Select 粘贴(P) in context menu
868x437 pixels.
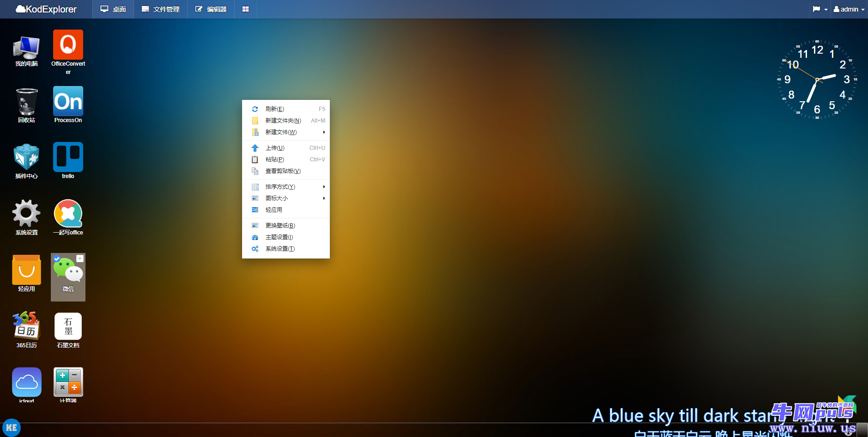(286, 160)
